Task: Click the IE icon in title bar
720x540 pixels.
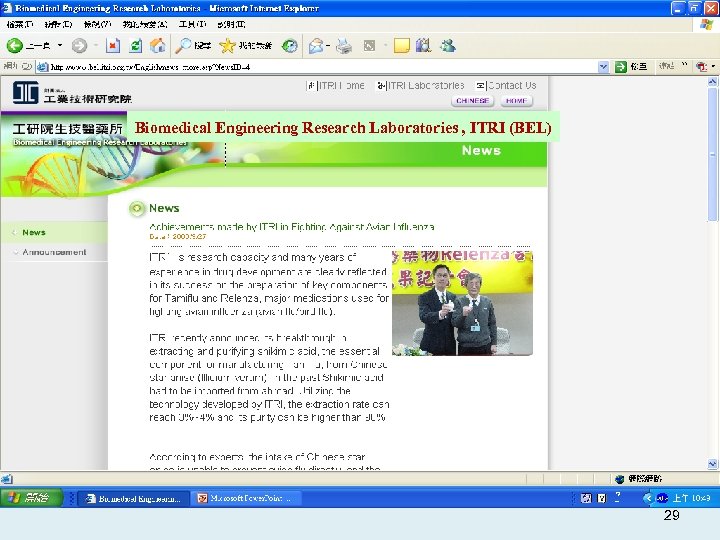Action: pyautogui.click(x=7, y=8)
